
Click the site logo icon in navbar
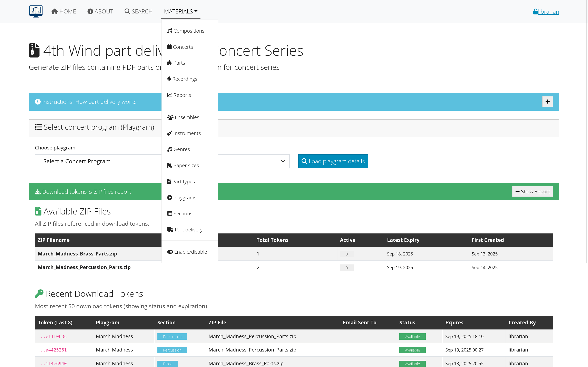point(36,11)
